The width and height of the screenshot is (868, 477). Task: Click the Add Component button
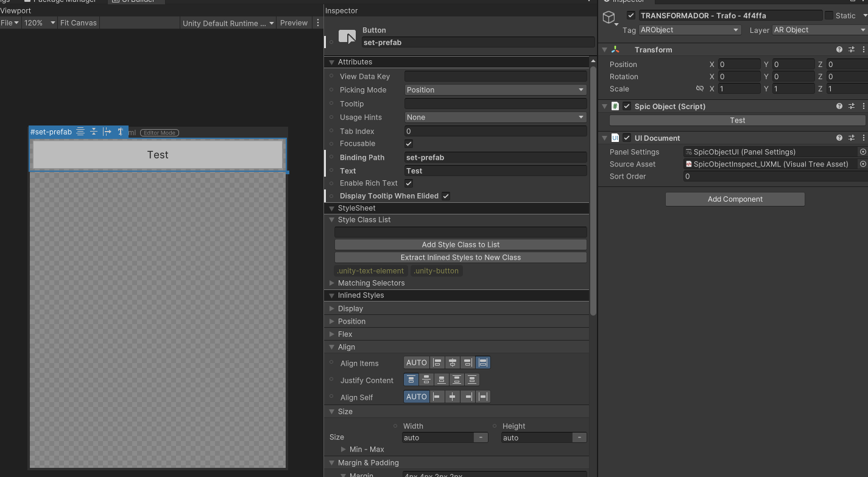pyautogui.click(x=735, y=199)
